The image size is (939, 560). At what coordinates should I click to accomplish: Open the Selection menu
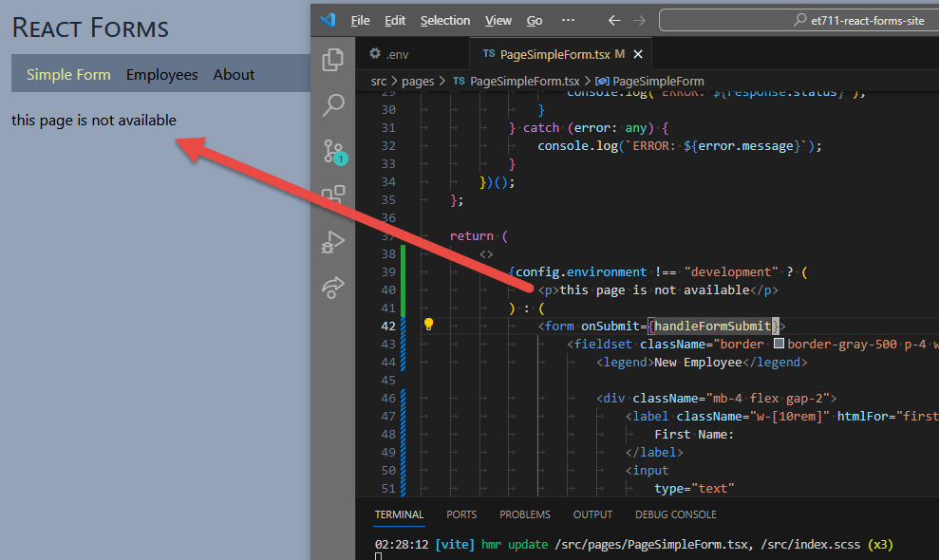445,20
